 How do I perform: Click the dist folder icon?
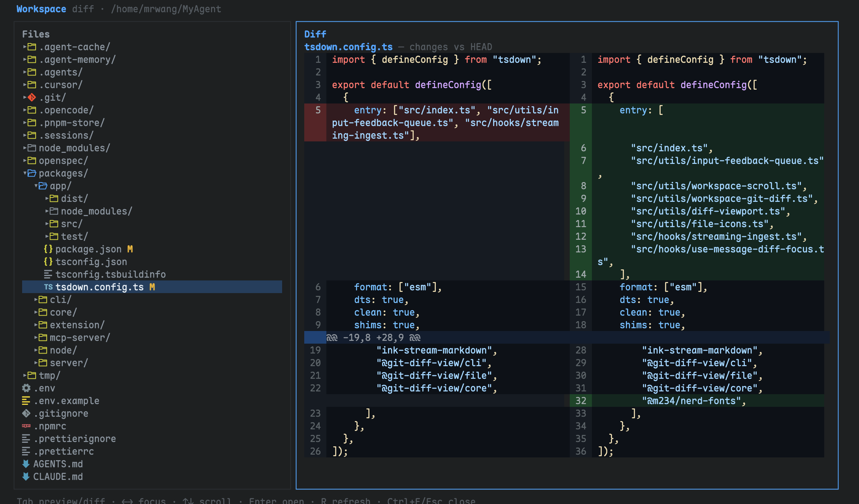tap(54, 198)
